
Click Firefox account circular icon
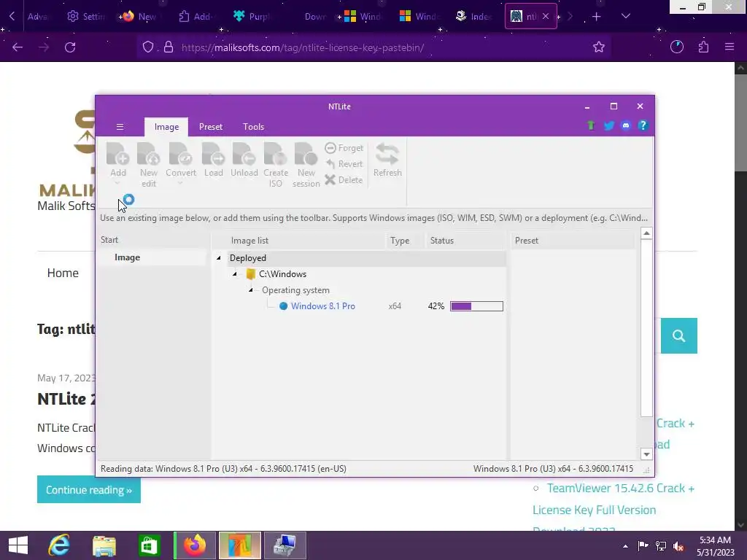[x=676, y=47]
